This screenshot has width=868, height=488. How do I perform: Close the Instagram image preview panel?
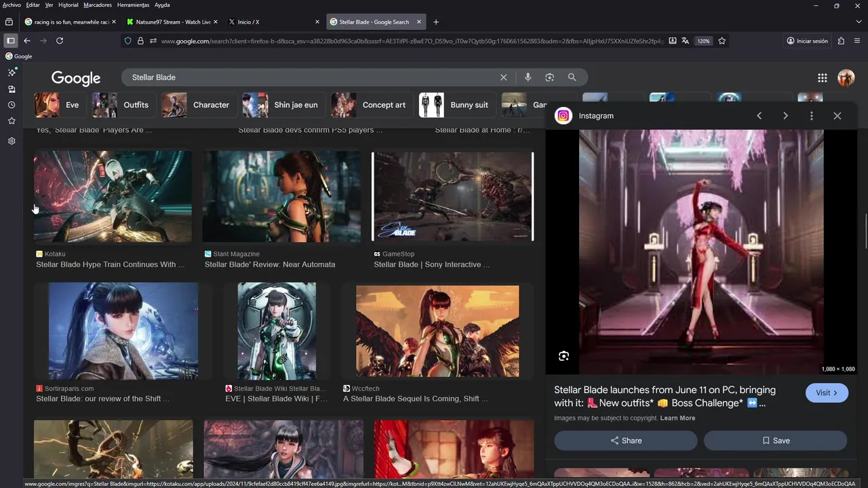point(837,116)
